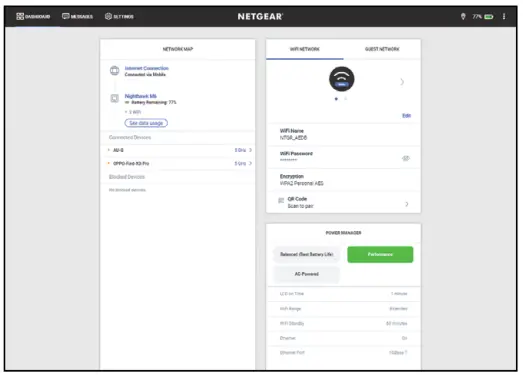Image resolution: width=523 pixels, height=375 pixels.
Task: Click the Ethernet Port row
Action: point(344,353)
